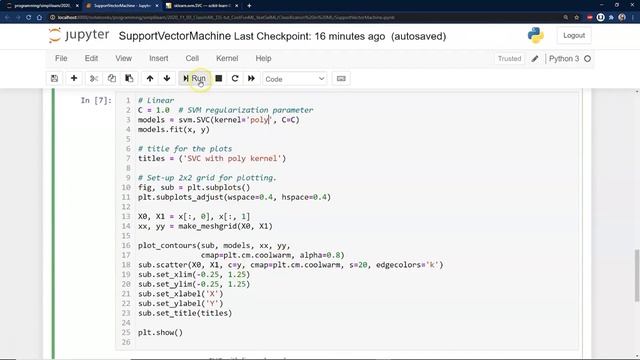Reload the page in browser
This screenshot has width=640, height=360.
coord(29,18)
